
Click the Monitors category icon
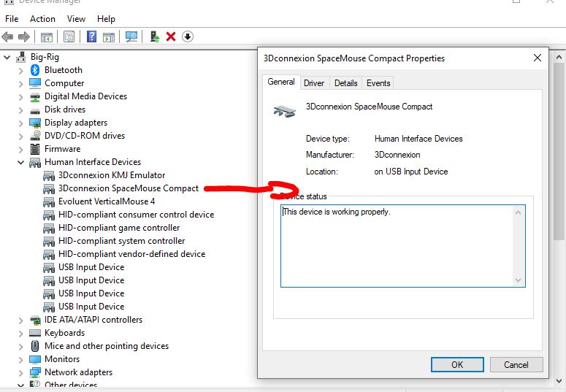35,359
